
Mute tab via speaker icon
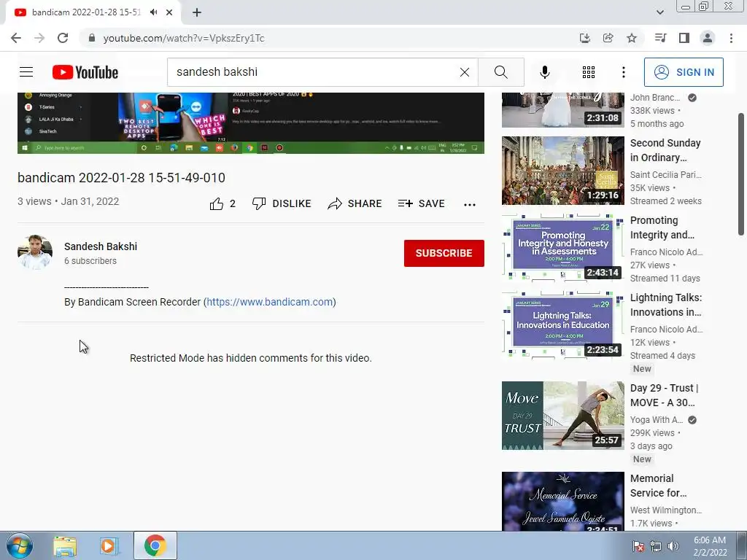[x=153, y=12]
